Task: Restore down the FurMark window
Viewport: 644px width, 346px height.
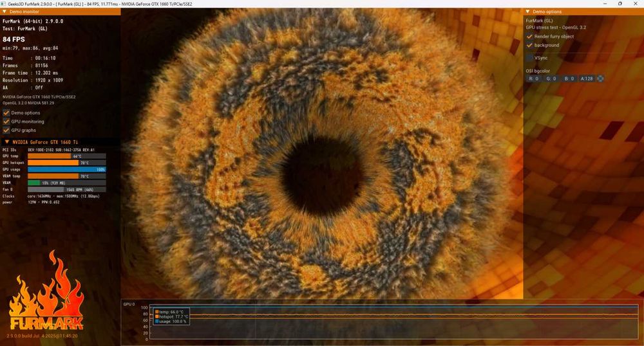Action: click(620, 4)
